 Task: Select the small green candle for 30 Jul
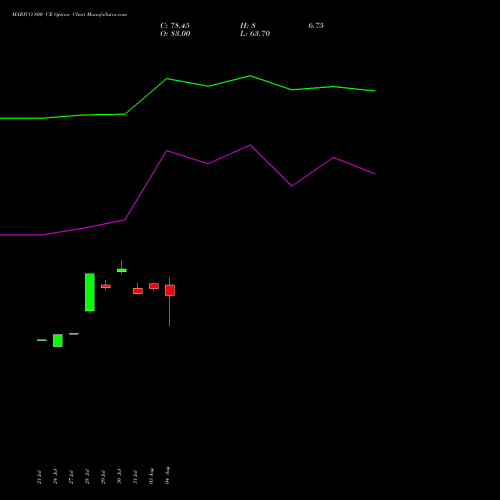122,270
